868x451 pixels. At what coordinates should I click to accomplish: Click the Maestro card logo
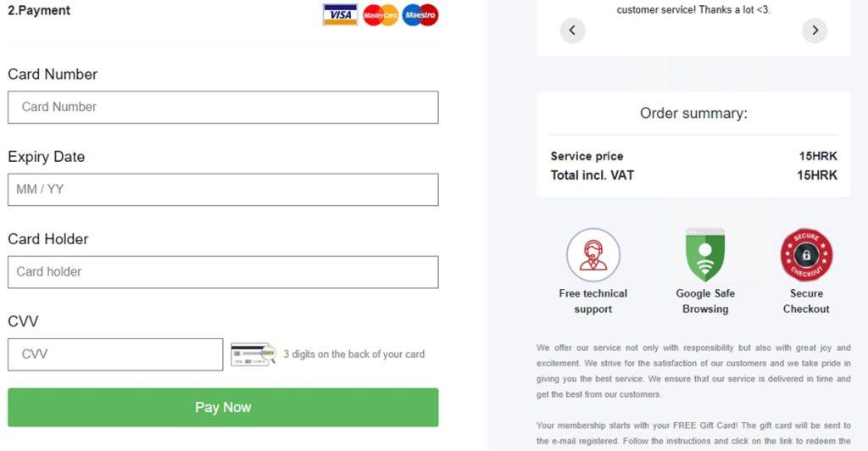(x=420, y=14)
